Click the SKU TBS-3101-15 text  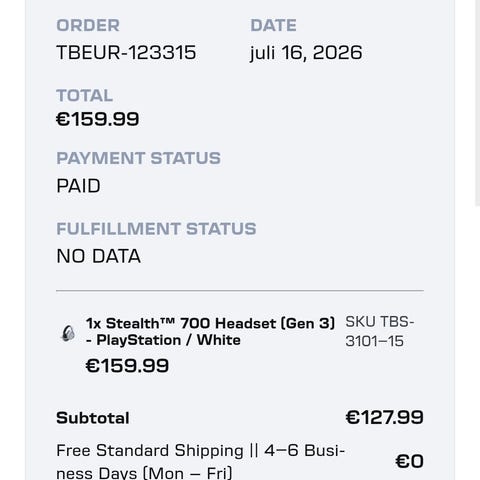click(379, 331)
